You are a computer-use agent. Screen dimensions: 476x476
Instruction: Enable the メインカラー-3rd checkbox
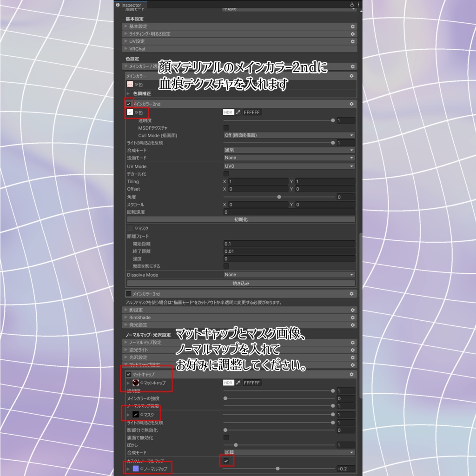(x=129, y=294)
